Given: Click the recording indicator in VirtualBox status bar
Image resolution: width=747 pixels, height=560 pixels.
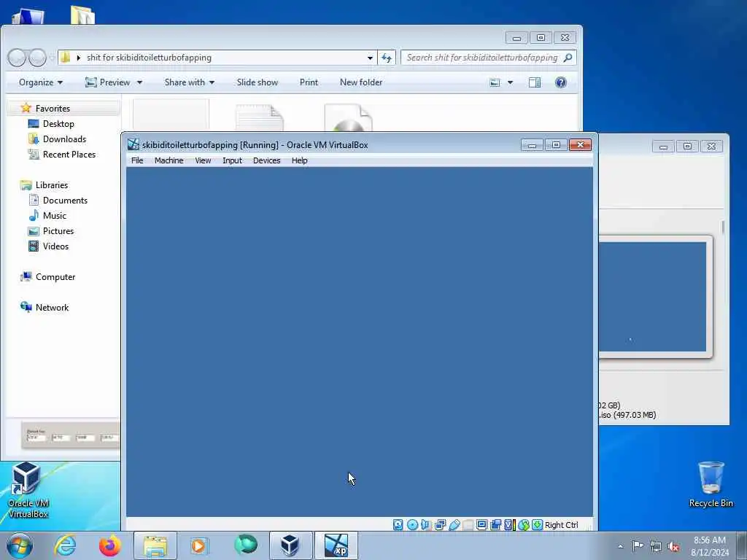Looking at the screenshot, I should [x=495, y=525].
